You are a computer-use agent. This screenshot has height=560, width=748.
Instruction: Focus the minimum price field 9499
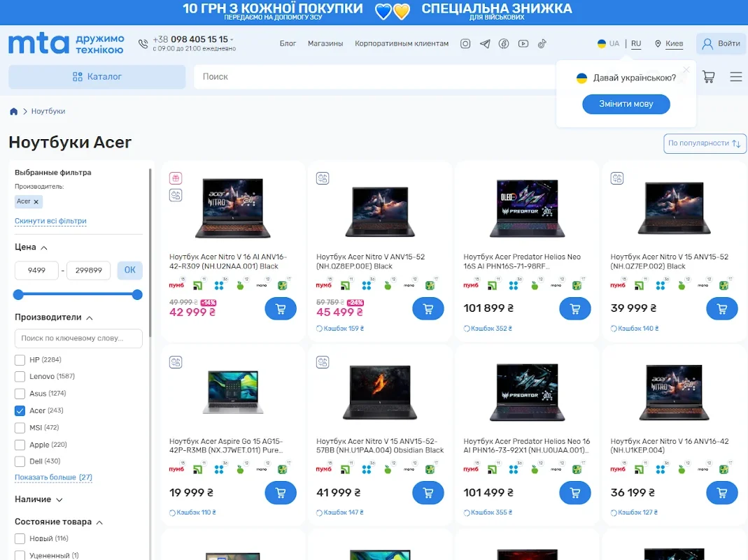point(36,271)
